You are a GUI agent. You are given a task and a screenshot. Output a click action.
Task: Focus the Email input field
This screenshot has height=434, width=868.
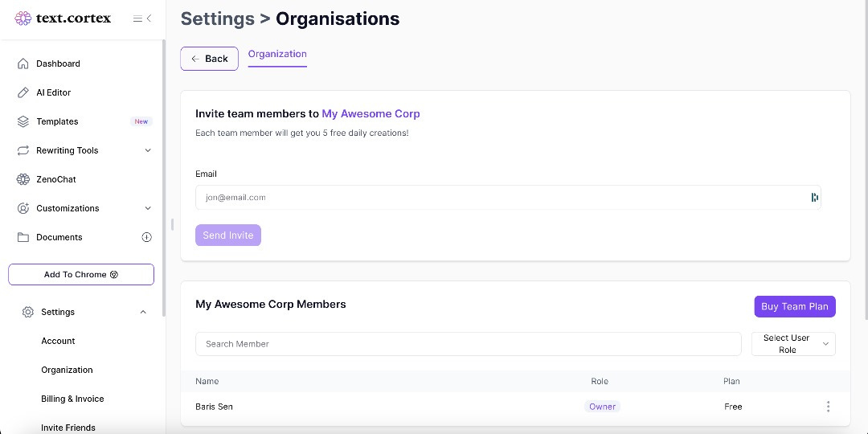(x=508, y=197)
